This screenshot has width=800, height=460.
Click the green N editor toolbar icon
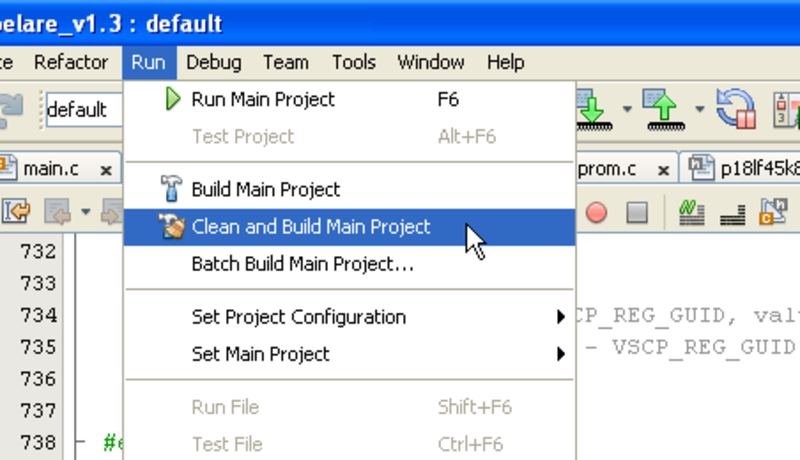(691, 212)
